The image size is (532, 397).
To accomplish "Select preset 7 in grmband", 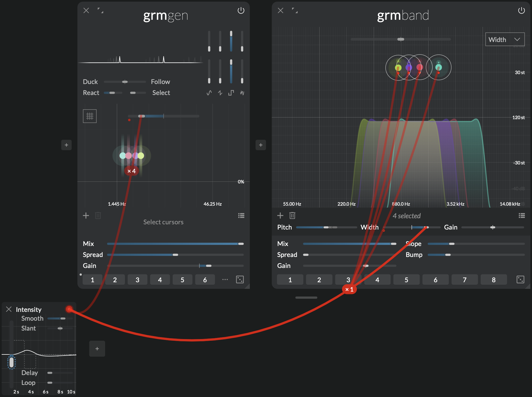I will click(464, 280).
